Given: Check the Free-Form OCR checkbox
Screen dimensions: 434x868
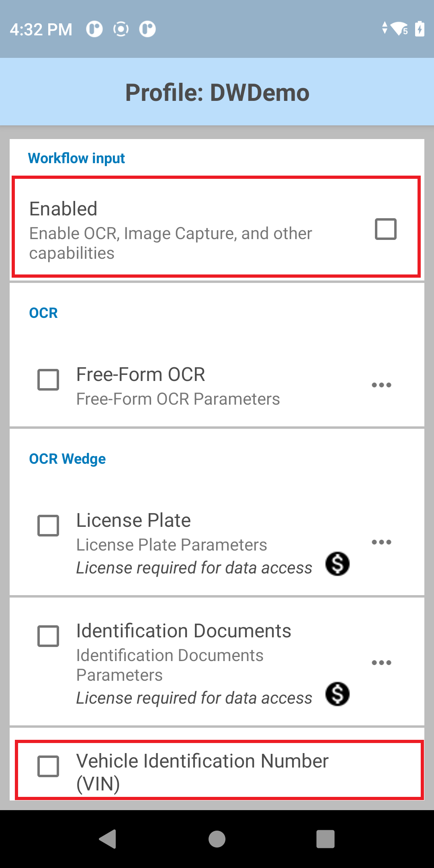Looking at the screenshot, I should coord(48,380).
